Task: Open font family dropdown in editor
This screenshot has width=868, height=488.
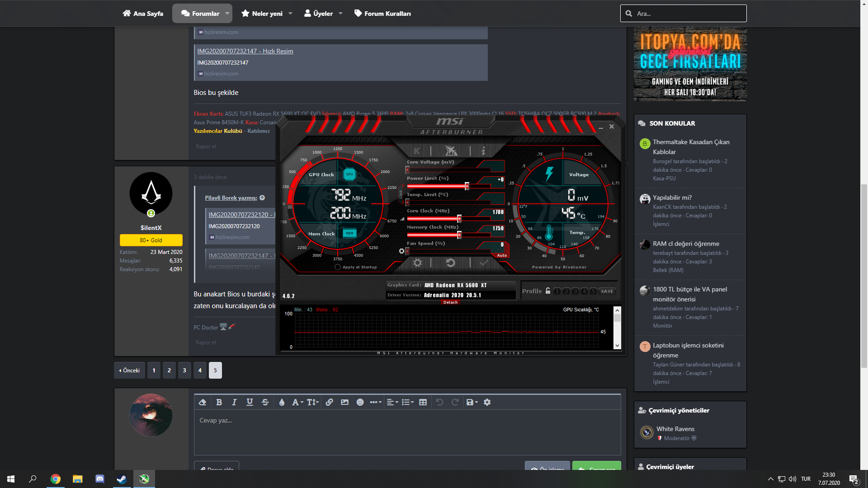Action: 297,402
